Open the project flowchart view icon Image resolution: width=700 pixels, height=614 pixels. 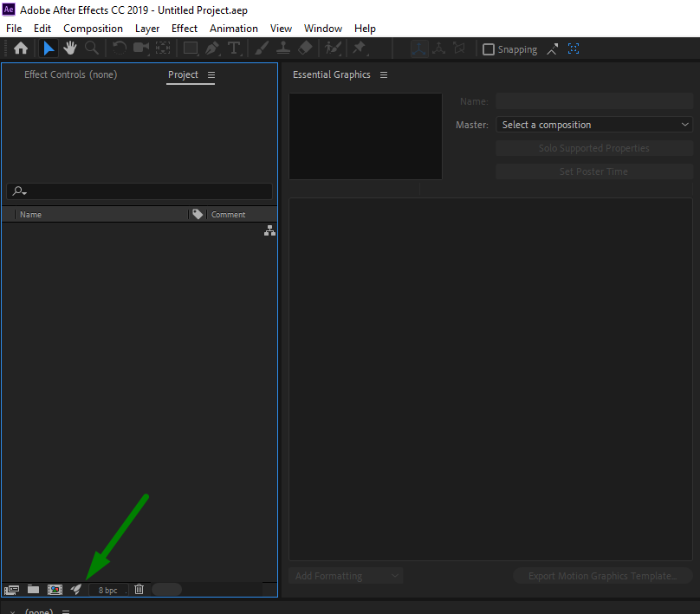pyautogui.click(x=269, y=230)
